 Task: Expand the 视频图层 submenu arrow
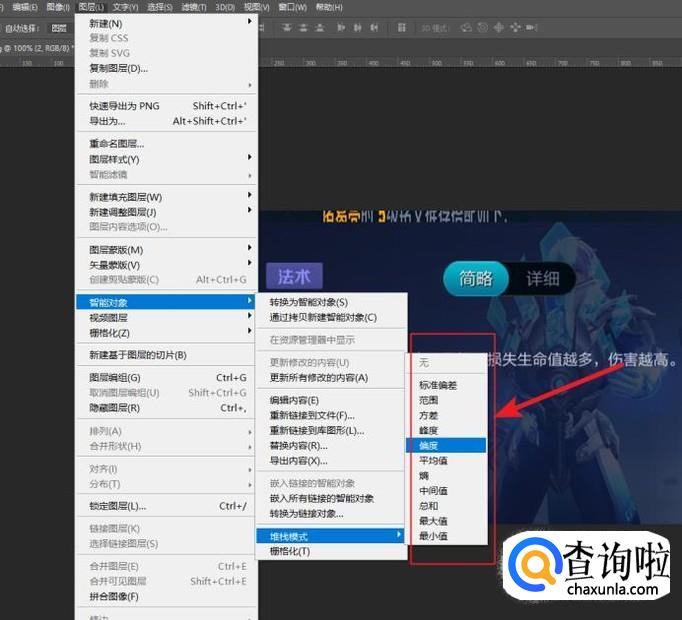tap(250, 315)
